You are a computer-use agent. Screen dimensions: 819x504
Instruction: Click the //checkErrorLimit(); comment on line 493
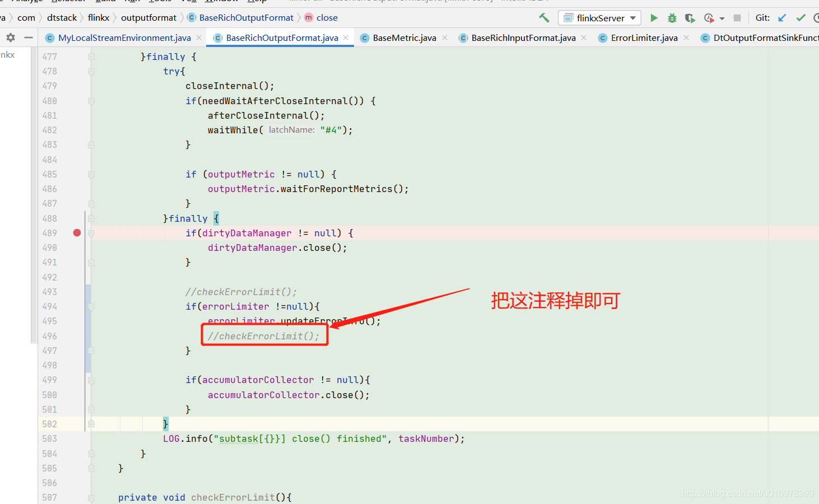(241, 292)
